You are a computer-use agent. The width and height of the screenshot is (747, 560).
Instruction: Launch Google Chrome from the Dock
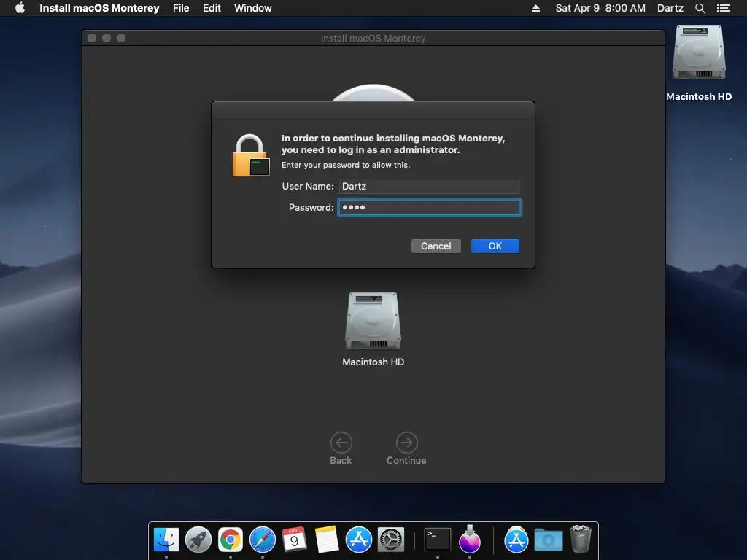coord(230,540)
